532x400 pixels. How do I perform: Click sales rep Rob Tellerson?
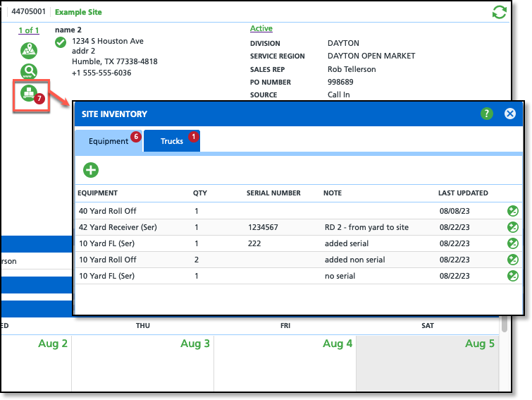(352, 69)
